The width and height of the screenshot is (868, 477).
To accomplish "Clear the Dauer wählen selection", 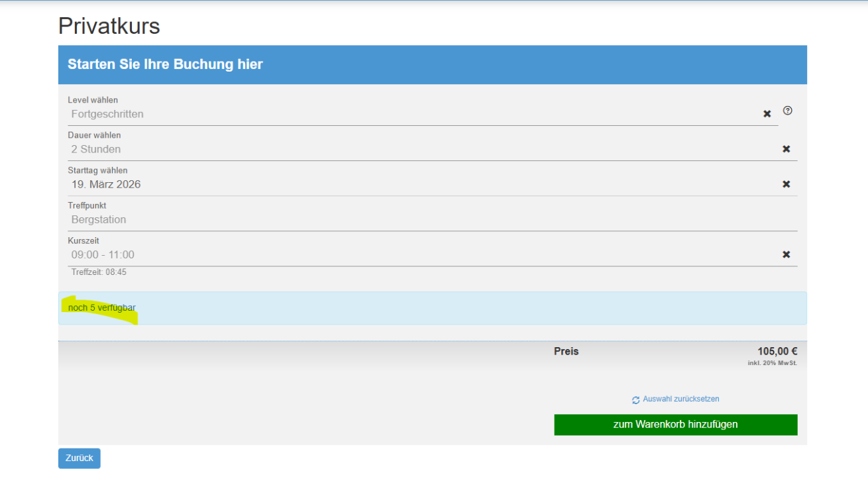I will click(787, 149).
